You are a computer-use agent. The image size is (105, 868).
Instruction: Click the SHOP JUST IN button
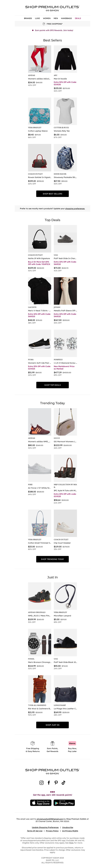click(52, 725)
